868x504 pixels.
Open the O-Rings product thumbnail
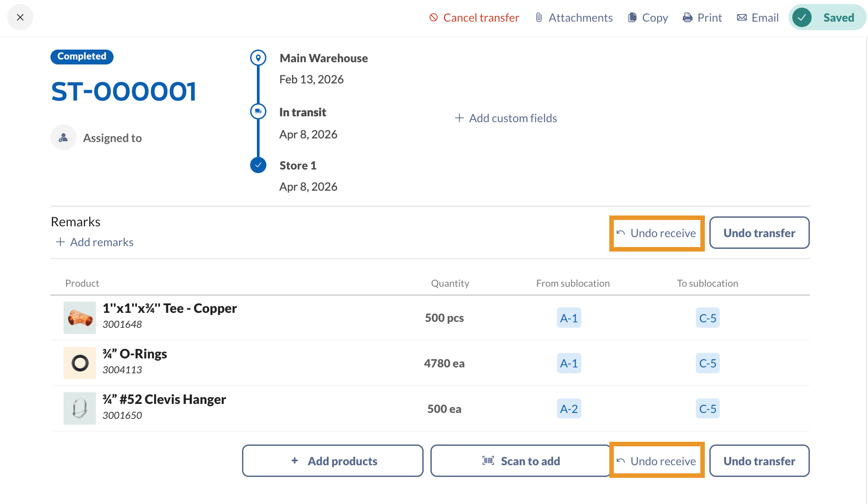(x=80, y=363)
